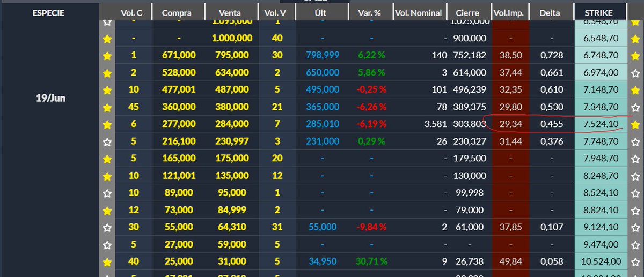Click the 230,997 Venta price
644x277 pixels.
coord(231,141)
